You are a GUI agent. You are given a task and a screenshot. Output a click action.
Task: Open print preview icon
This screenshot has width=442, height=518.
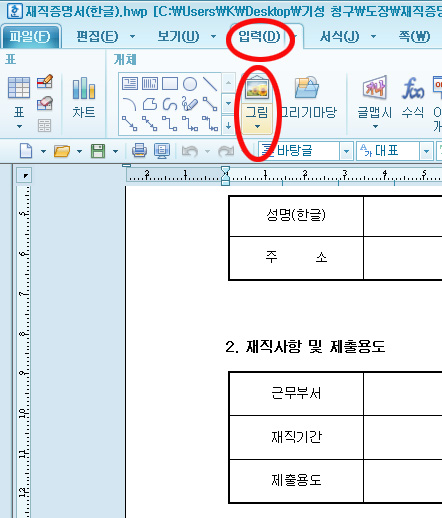pos(162,151)
